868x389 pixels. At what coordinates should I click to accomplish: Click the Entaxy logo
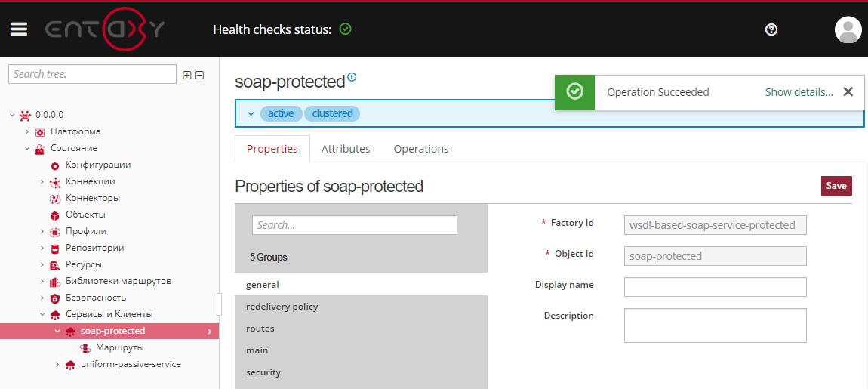coord(105,29)
